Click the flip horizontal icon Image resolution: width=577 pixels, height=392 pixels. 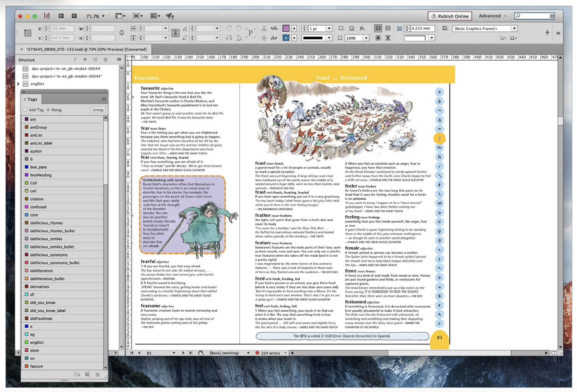point(229,38)
